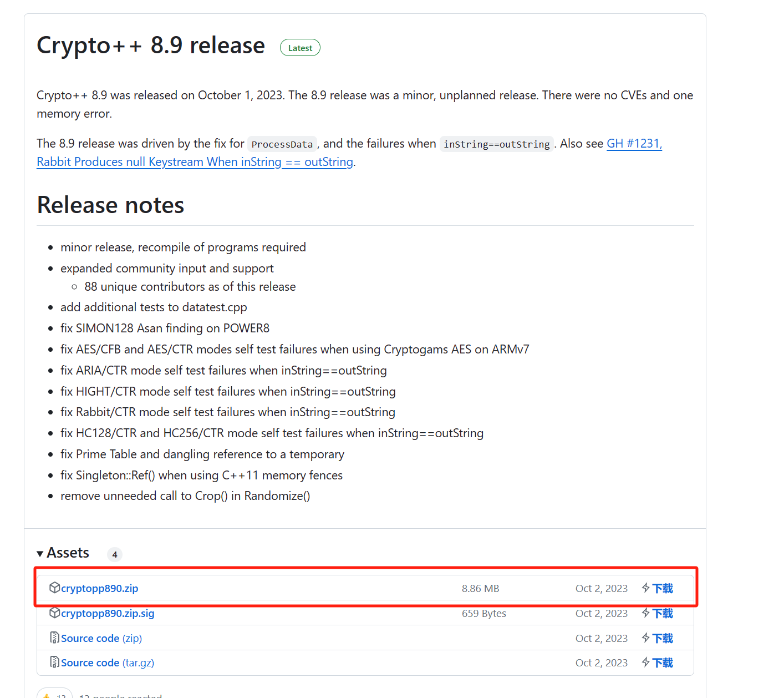Click the package icon beside cryptopp890.zip.sig

pos(54,613)
